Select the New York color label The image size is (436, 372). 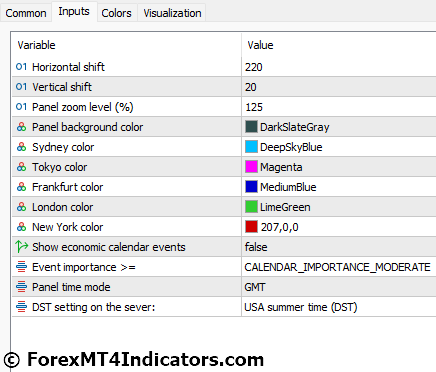67,227
